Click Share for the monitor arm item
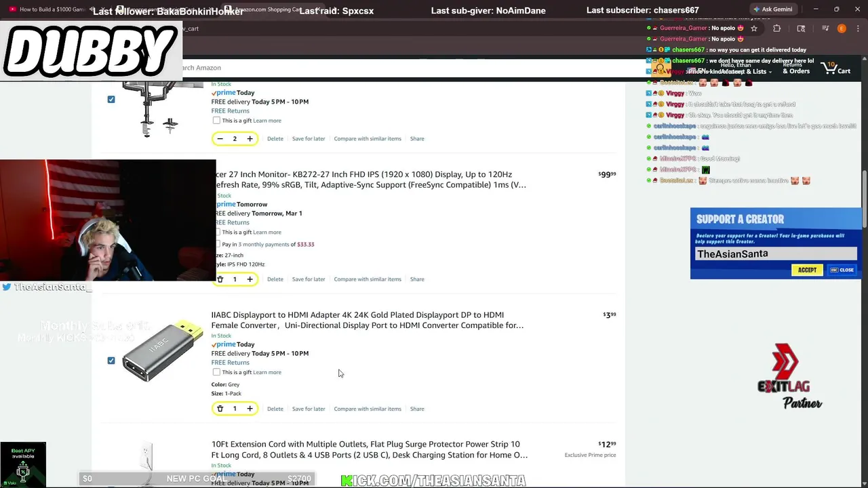The image size is (868, 488). click(417, 139)
